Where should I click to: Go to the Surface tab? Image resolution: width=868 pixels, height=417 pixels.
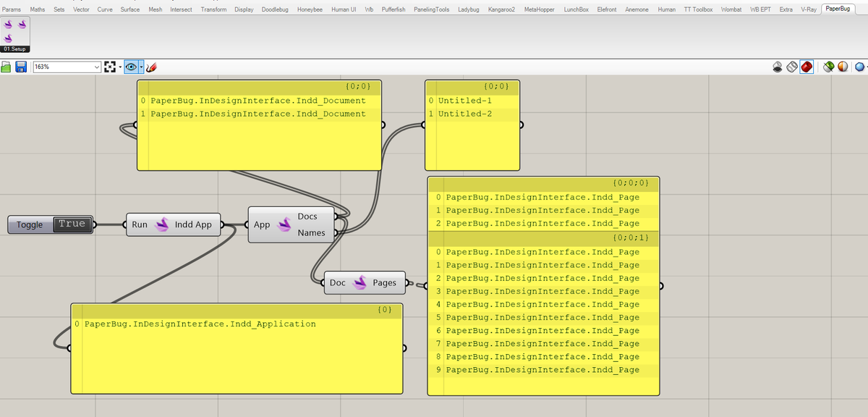coord(130,9)
